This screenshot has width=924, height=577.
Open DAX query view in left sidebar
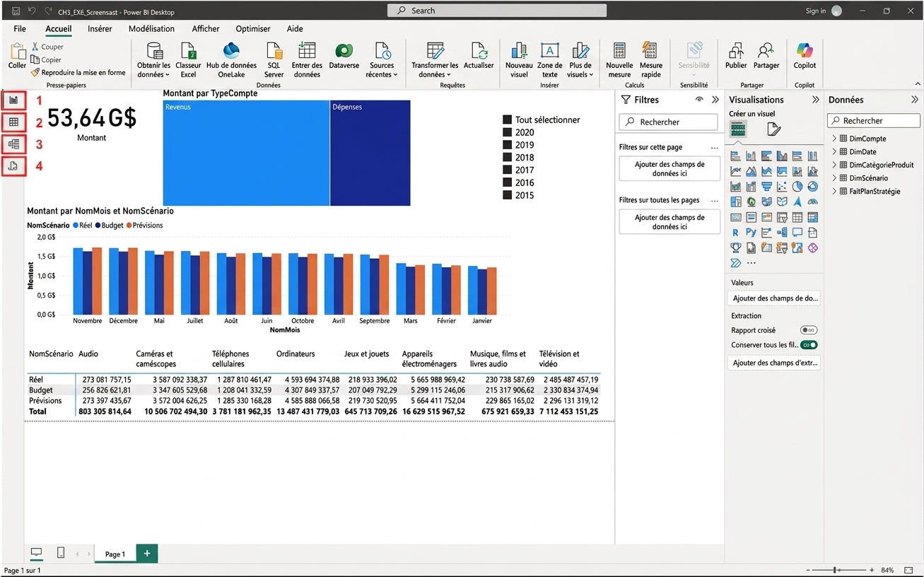13,166
